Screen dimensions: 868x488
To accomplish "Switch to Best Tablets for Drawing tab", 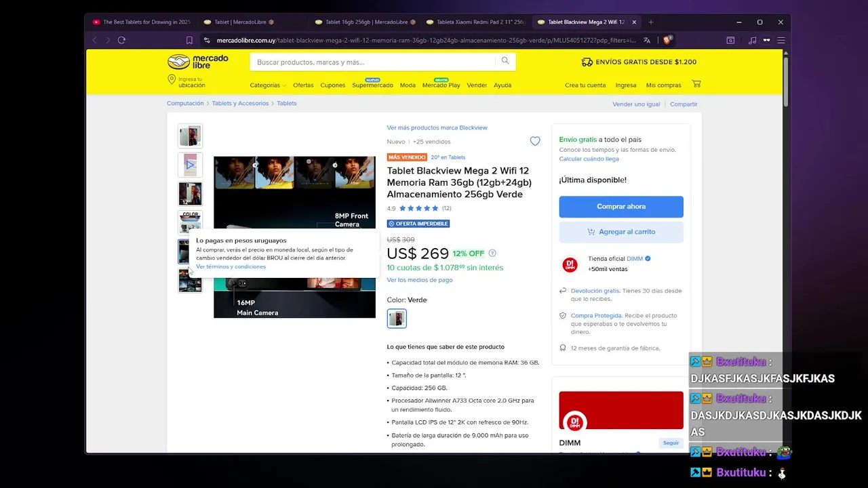I will (x=142, y=22).
